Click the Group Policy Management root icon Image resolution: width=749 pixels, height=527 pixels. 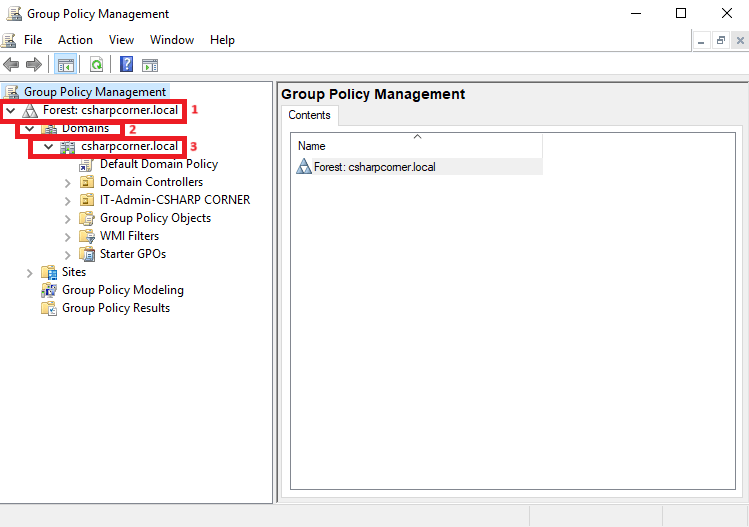(11, 92)
